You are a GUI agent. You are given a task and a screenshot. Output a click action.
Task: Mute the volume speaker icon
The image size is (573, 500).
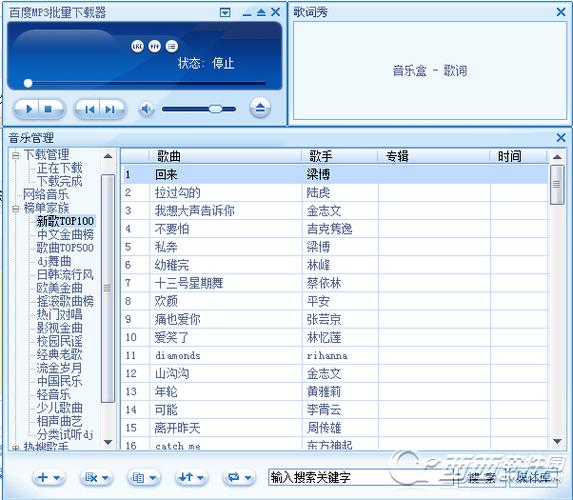tap(146, 109)
